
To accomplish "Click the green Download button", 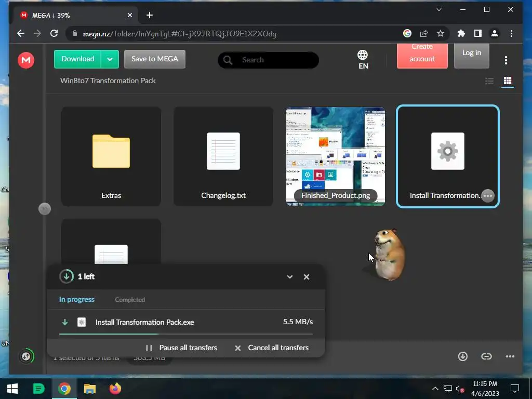I will pyautogui.click(x=77, y=59).
